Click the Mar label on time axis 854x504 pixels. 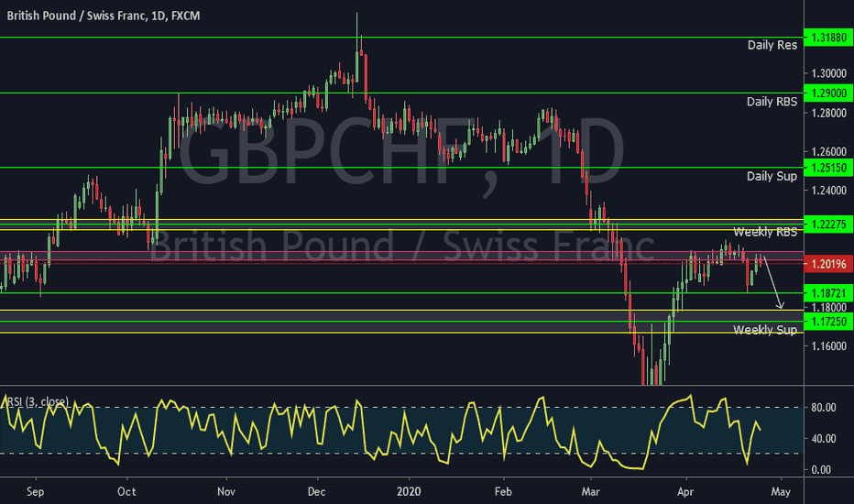pos(590,491)
